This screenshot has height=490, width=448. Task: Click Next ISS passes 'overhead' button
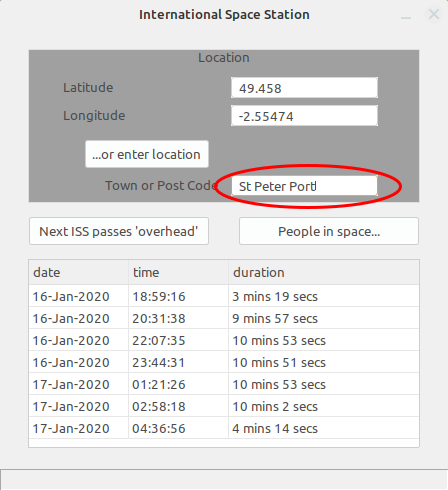pyautogui.click(x=119, y=231)
